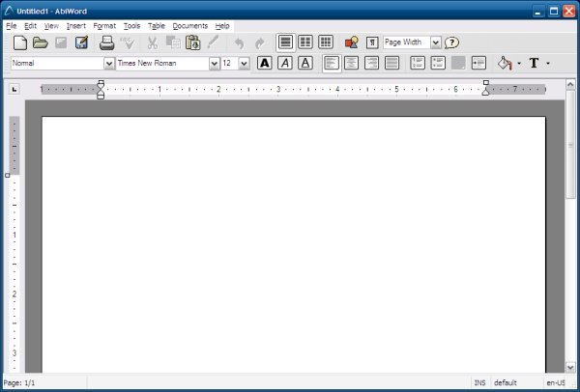This screenshot has height=392, width=580.
Task: Justify the paragraph
Action: (391, 63)
